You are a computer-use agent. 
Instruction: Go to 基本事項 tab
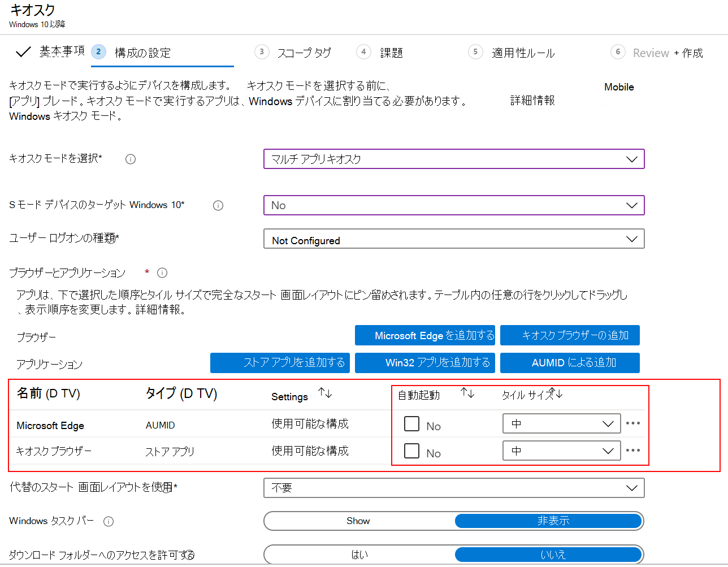tap(62, 51)
